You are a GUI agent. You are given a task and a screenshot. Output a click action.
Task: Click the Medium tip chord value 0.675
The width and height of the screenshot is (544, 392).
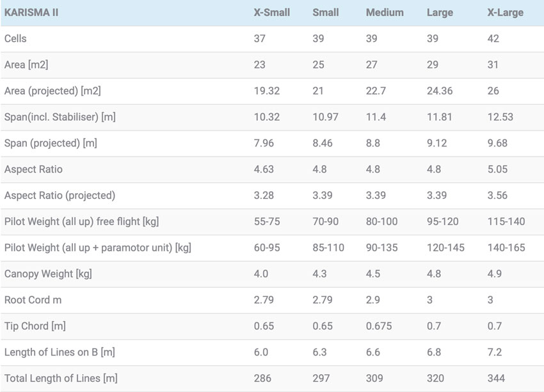(x=379, y=326)
